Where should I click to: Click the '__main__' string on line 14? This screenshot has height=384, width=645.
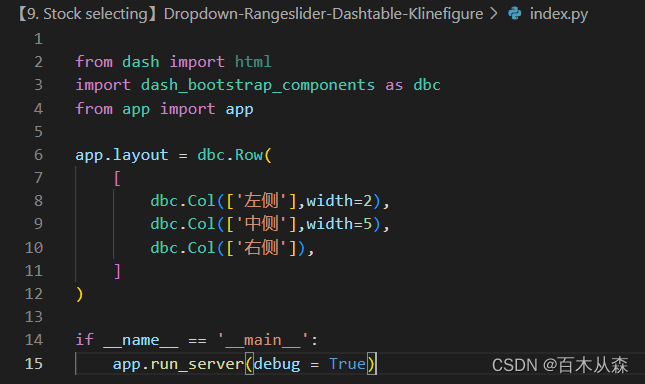tap(263, 340)
